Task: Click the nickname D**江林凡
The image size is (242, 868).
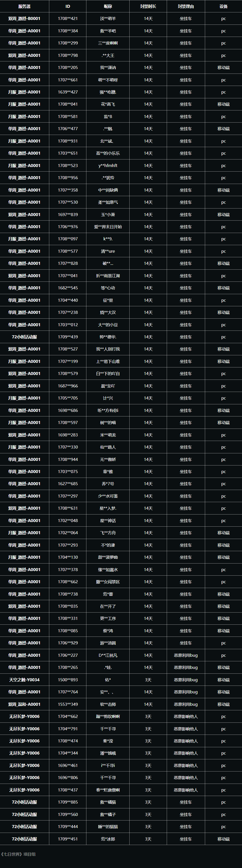Action: click(x=108, y=655)
